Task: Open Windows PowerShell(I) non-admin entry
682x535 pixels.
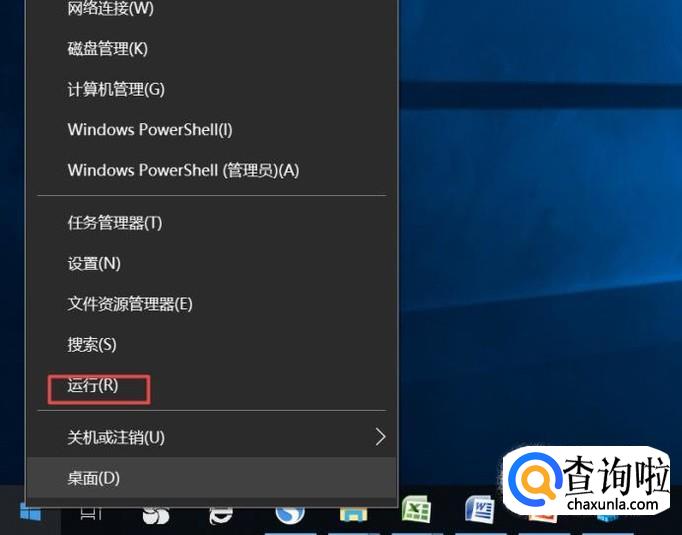Action: pos(150,130)
